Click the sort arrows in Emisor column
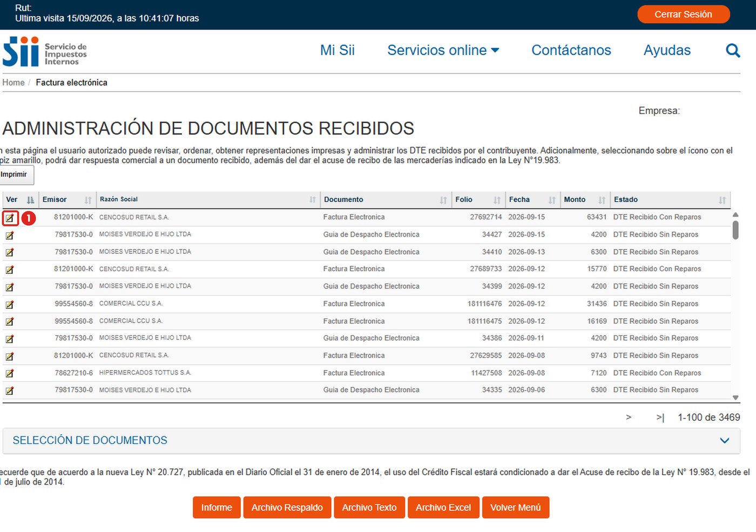 pyautogui.click(x=88, y=200)
